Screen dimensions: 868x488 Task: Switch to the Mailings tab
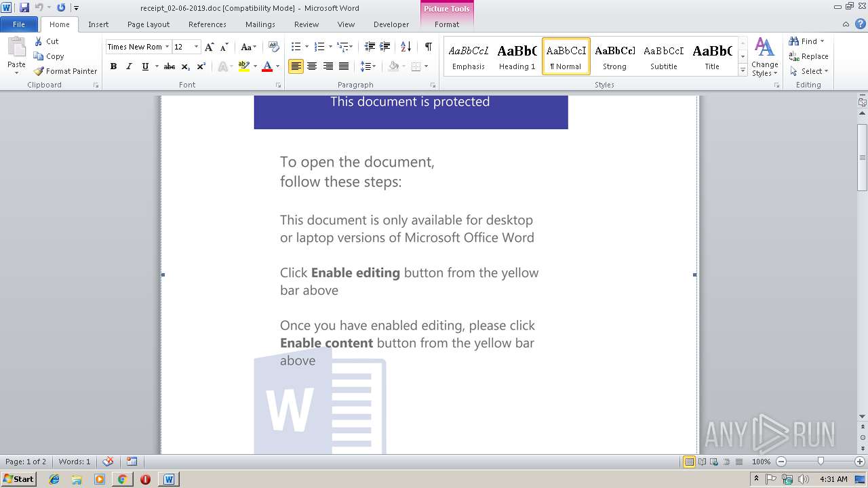260,24
